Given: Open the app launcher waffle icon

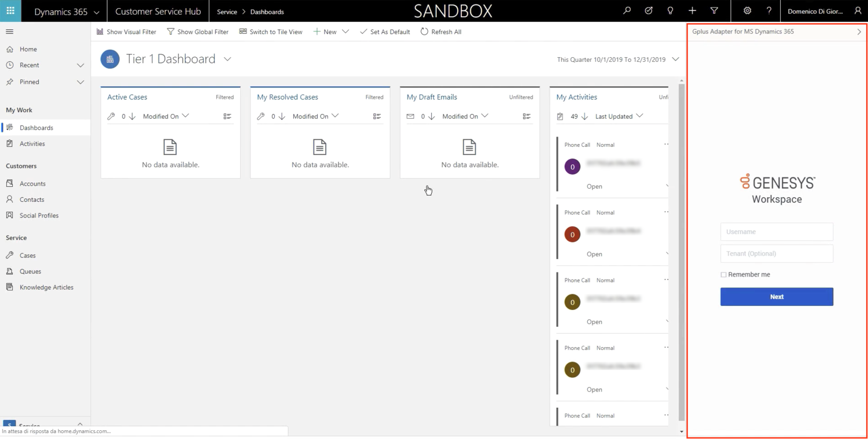Looking at the screenshot, I should pos(10,11).
